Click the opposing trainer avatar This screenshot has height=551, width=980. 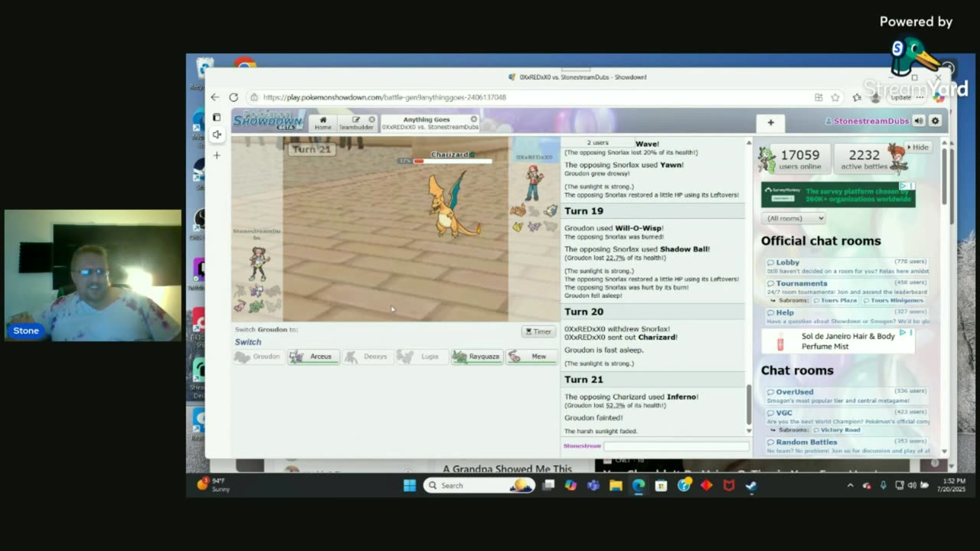[534, 182]
